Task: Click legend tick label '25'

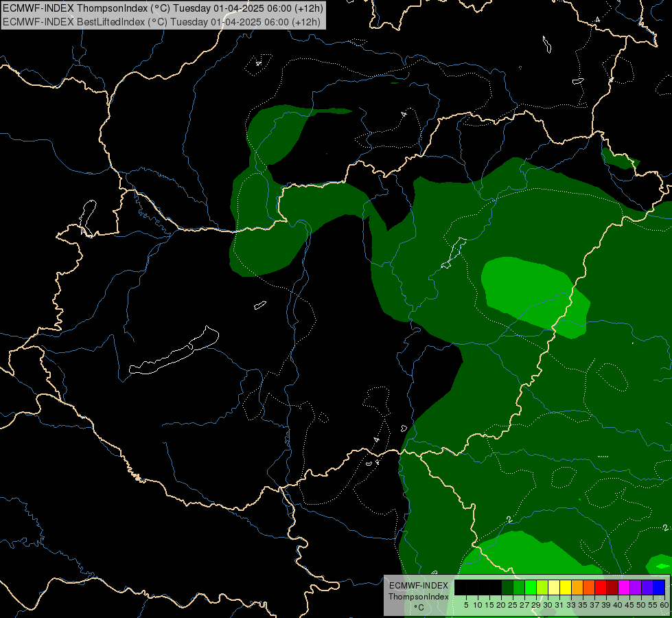Action: [513, 605]
